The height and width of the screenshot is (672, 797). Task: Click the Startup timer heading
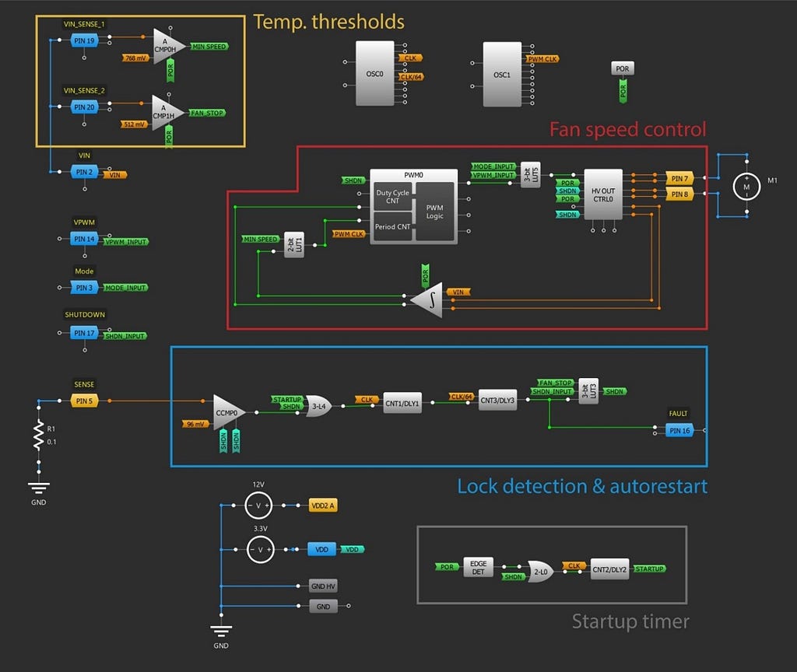630,621
